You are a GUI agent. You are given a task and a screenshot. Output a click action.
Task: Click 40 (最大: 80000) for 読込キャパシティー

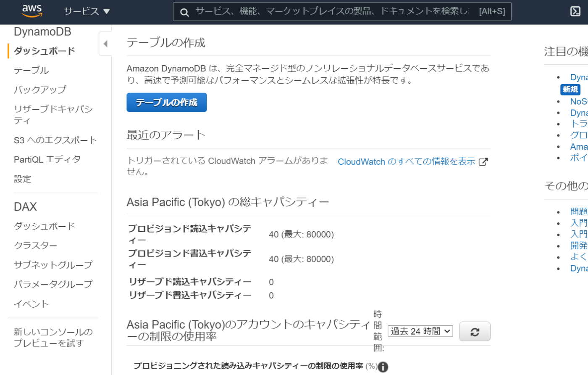[302, 235]
